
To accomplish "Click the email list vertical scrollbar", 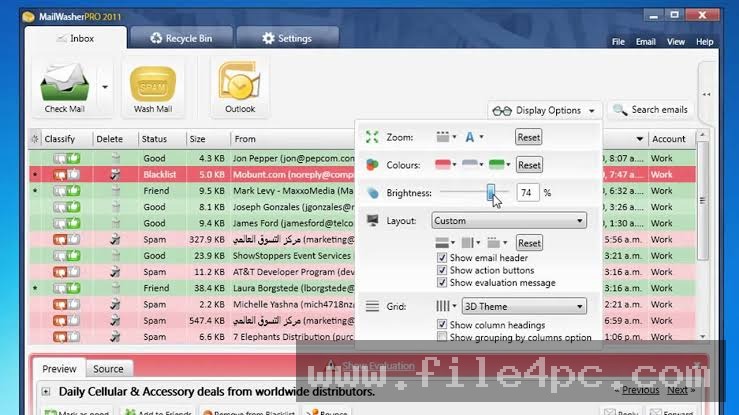I will coord(702,200).
